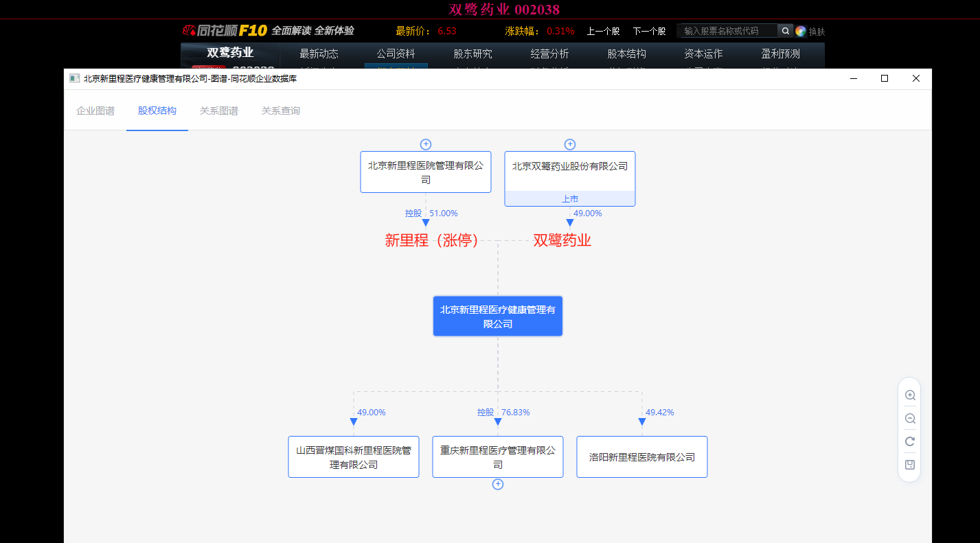Click the 涨跌幅 0.31% value
This screenshot has height=543, width=980.
tap(560, 31)
